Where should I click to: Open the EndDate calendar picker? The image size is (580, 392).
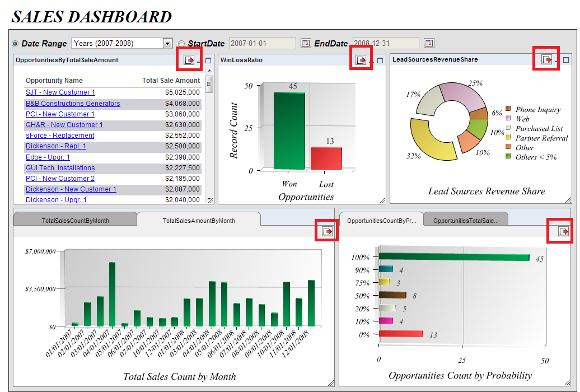click(429, 43)
